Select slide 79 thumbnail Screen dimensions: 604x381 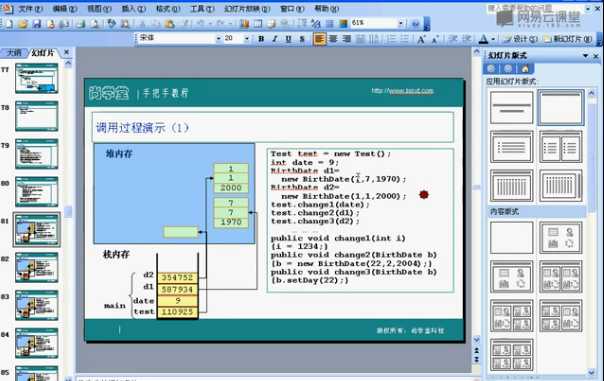click(37, 154)
